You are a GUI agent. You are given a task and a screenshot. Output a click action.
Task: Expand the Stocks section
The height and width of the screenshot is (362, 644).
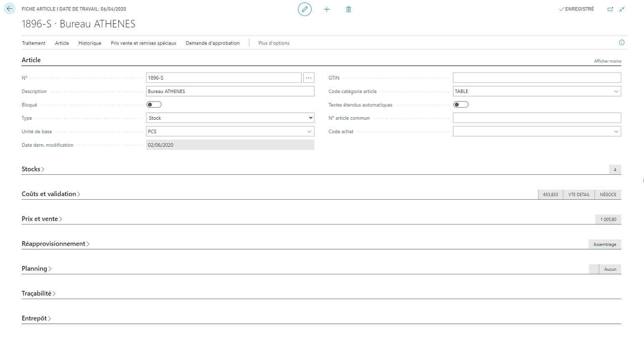click(33, 169)
